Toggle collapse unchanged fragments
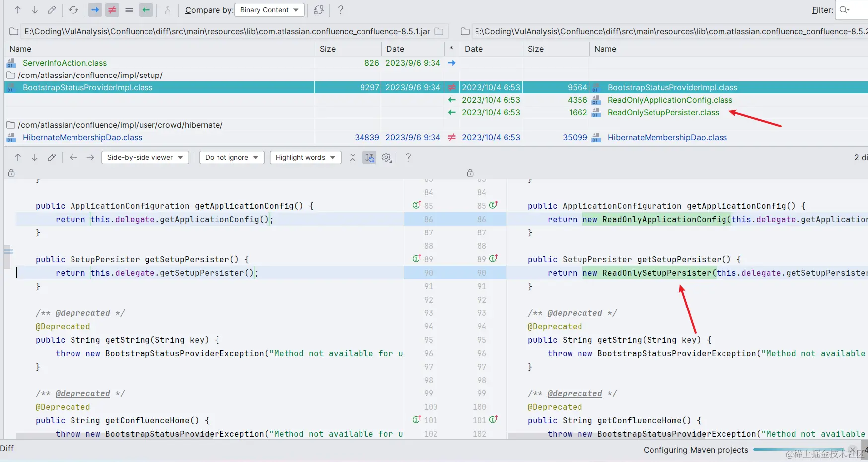Image resolution: width=868 pixels, height=462 pixels. point(353,157)
